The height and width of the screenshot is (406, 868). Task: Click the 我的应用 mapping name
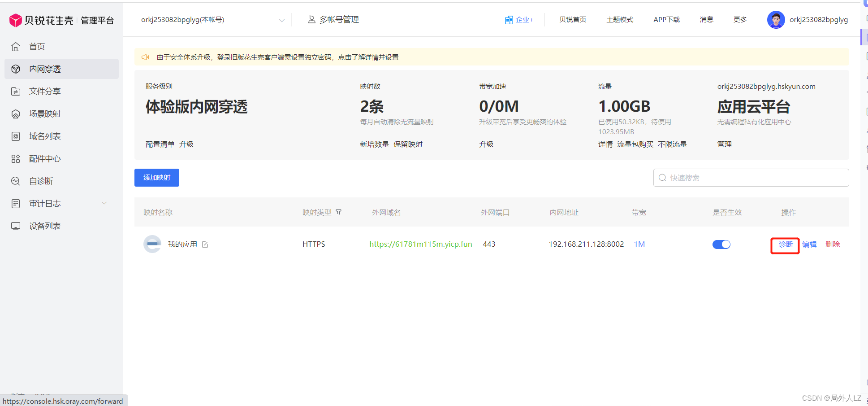click(x=182, y=244)
